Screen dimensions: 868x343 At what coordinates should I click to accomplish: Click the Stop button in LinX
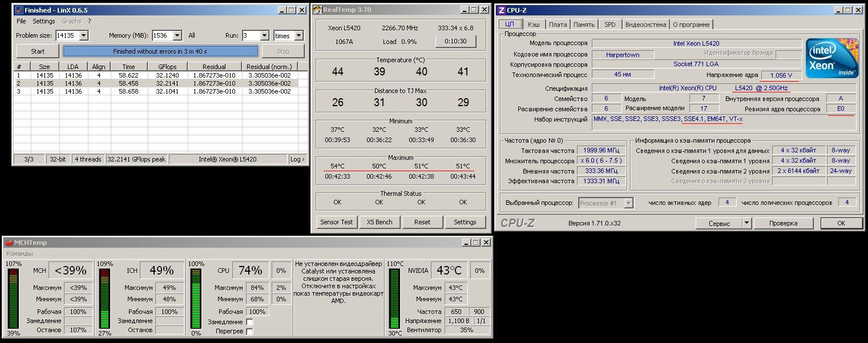[283, 51]
